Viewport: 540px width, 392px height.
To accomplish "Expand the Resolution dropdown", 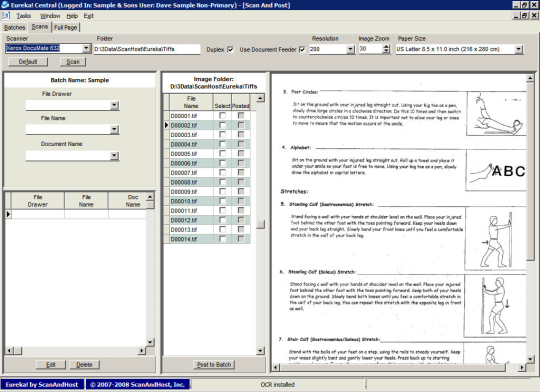I will coord(351,49).
